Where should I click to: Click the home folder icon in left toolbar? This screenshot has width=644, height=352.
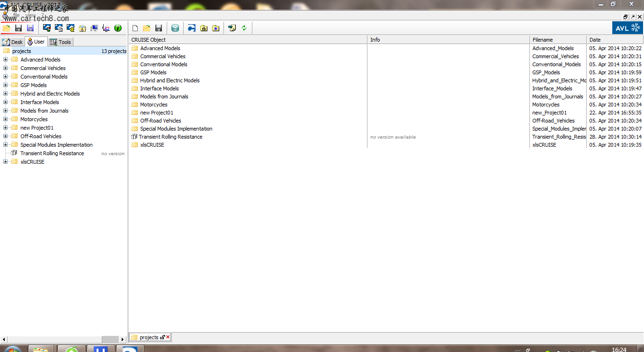[82, 28]
